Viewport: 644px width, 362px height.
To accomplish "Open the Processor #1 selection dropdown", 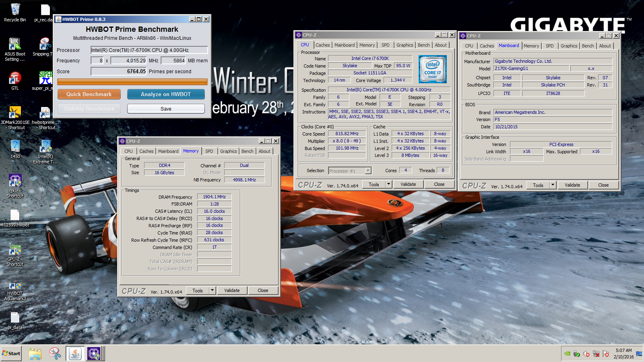I will [368, 171].
